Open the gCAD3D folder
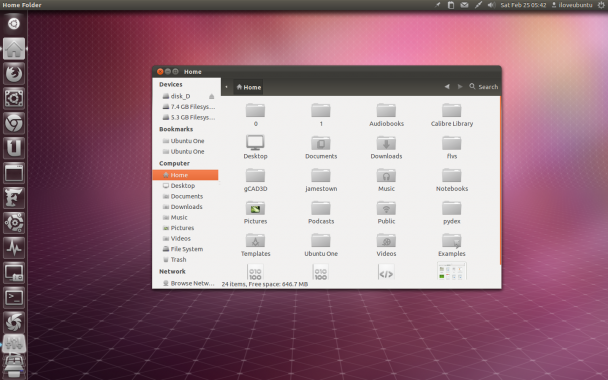The width and height of the screenshot is (608, 380). click(x=255, y=180)
